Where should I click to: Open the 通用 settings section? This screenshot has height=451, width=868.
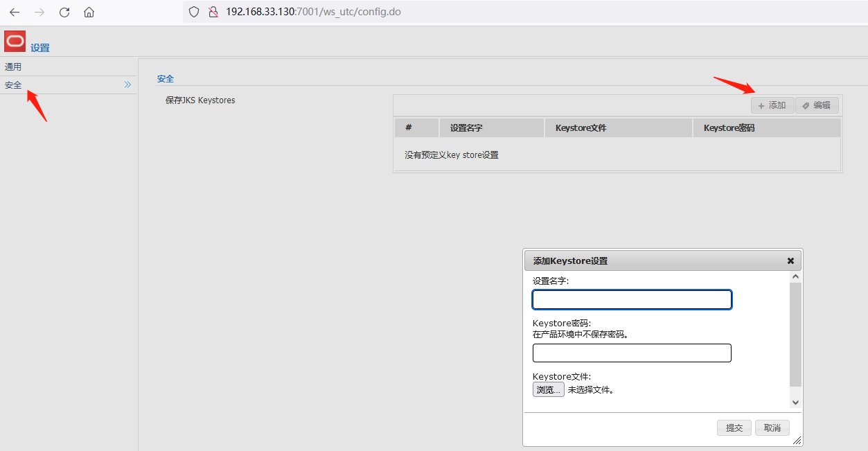pyautogui.click(x=69, y=67)
